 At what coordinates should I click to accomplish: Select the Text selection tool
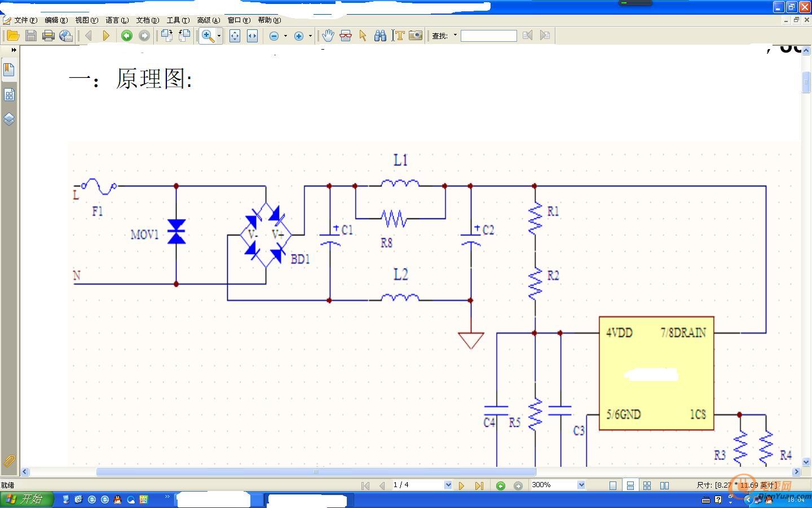(x=399, y=36)
